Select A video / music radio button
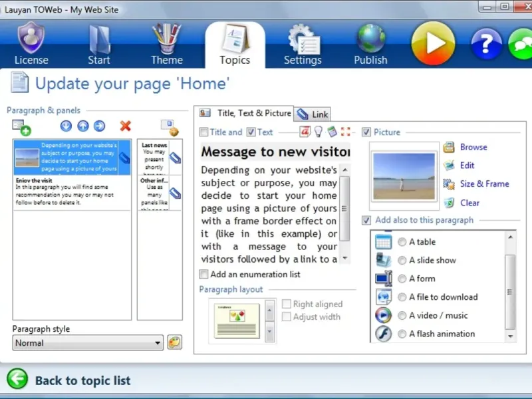The height and width of the screenshot is (399, 532). pos(402,315)
